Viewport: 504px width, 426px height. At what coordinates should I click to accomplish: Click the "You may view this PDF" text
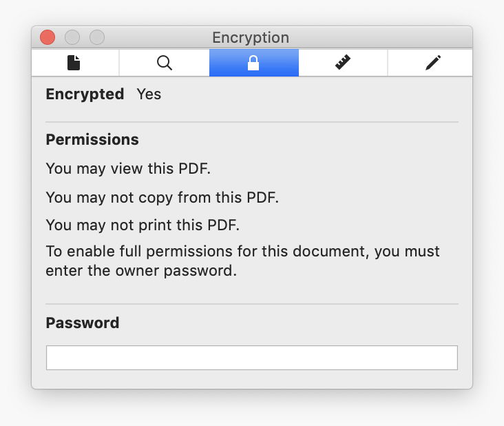pyautogui.click(x=128, y=168)
